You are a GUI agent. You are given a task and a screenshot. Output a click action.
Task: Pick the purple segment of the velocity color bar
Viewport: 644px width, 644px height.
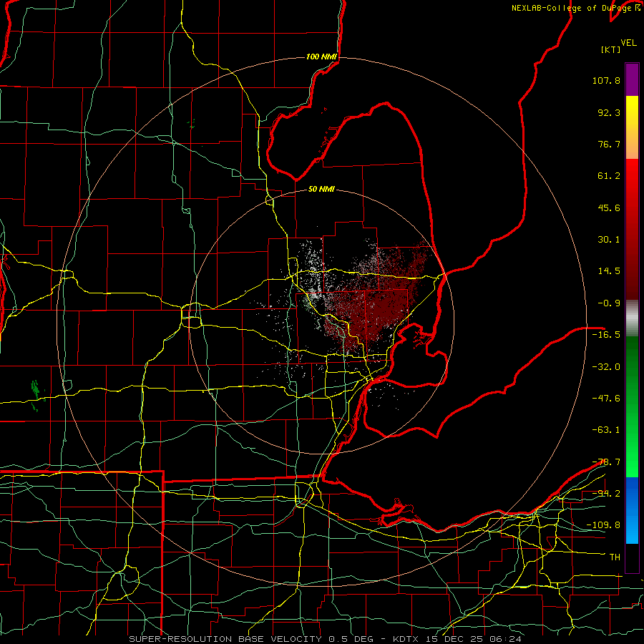tap(632, 79)
